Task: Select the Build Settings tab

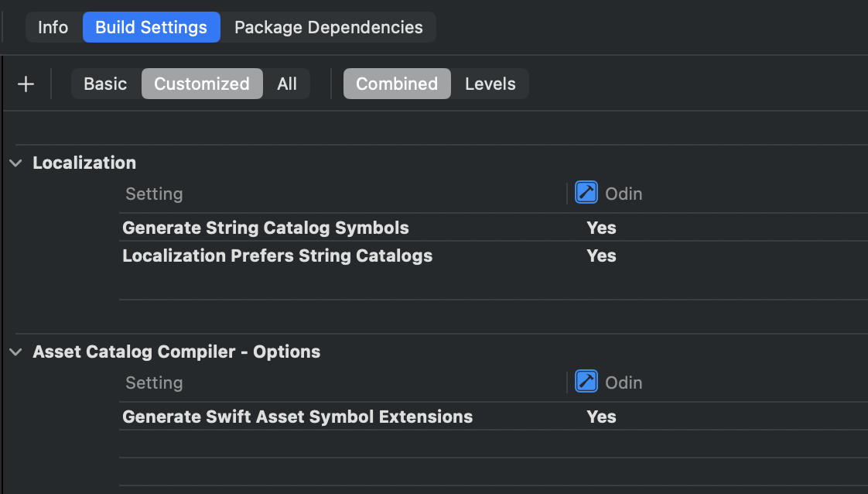Action: tap(151, 27)
